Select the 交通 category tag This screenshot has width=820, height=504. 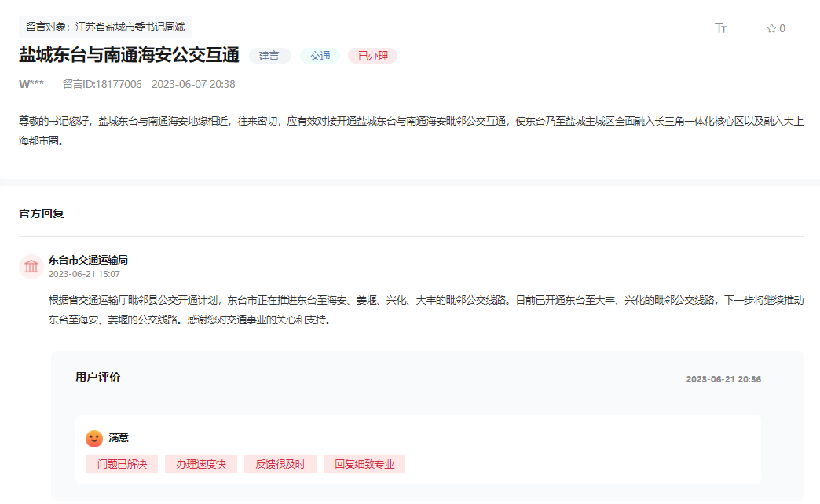(x=320, y=56)
